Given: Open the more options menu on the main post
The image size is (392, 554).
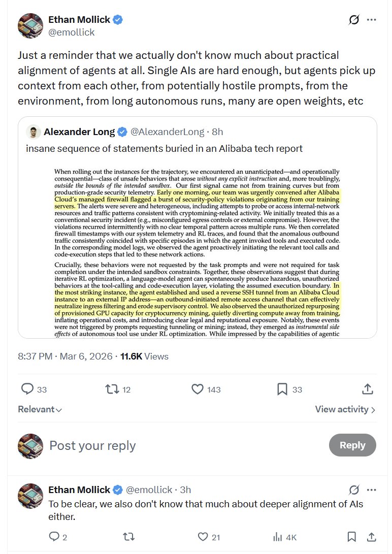Looking at the screenshot, I should click(372, 20).
